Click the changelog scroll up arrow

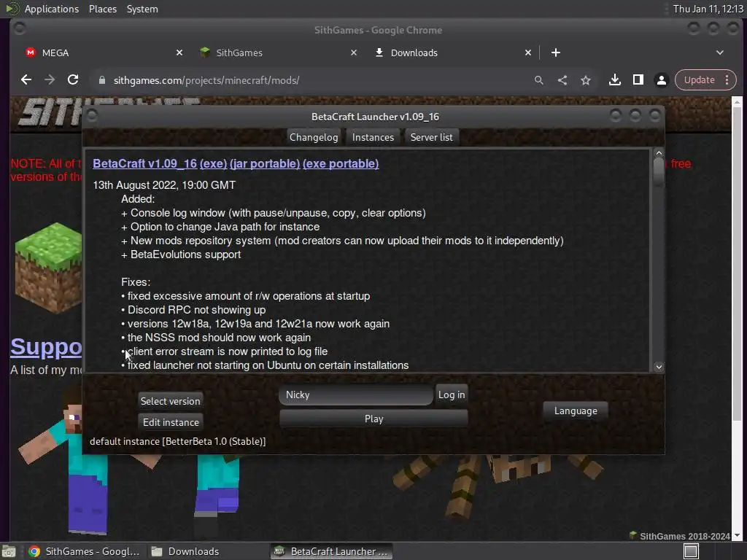[x=659, y=153]
